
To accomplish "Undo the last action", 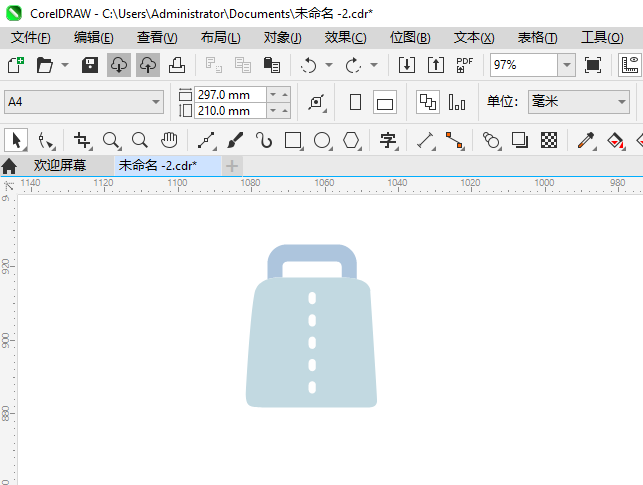I will click(308, 65).
